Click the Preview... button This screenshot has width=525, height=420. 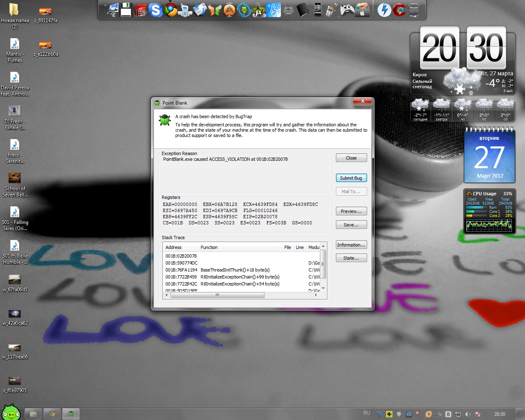click(351, 211)
